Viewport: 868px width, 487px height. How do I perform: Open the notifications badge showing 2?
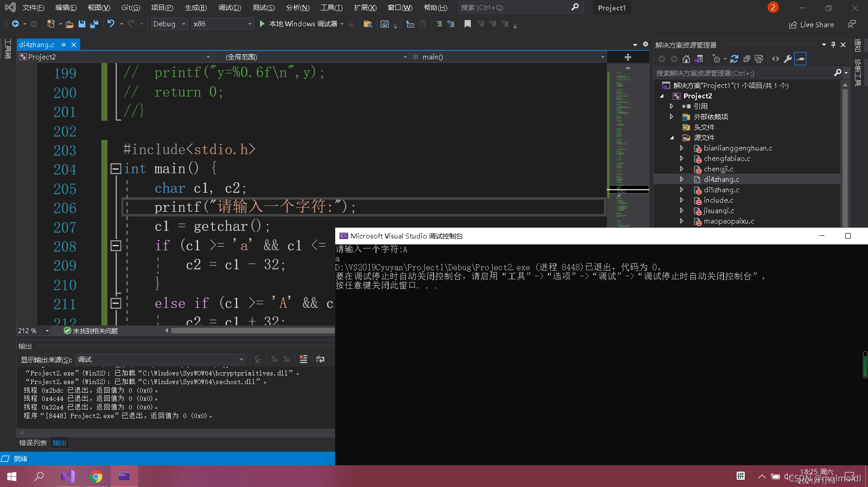[x=773, y=8]
